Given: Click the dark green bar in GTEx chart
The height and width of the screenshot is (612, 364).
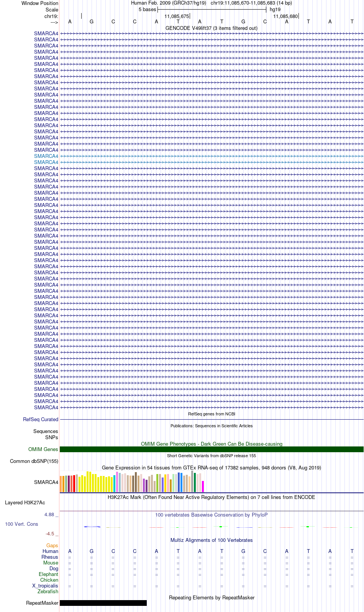Looking at the screenshot, I should point(195,482).
